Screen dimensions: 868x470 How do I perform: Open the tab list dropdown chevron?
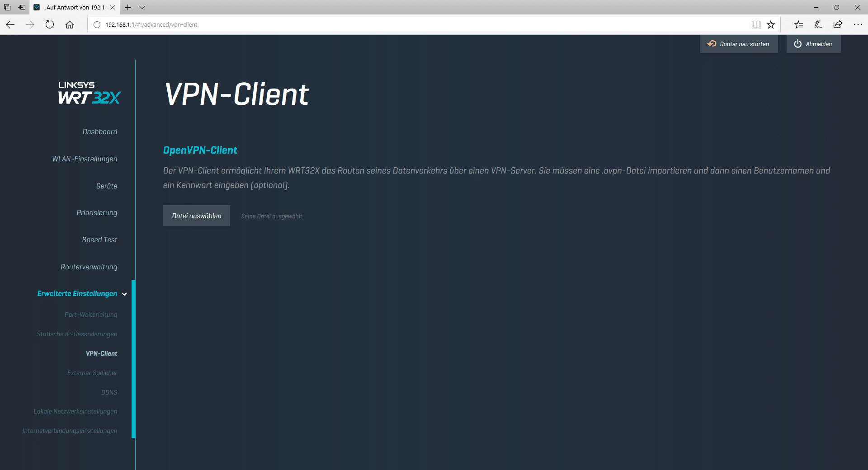tap(142, 7)
